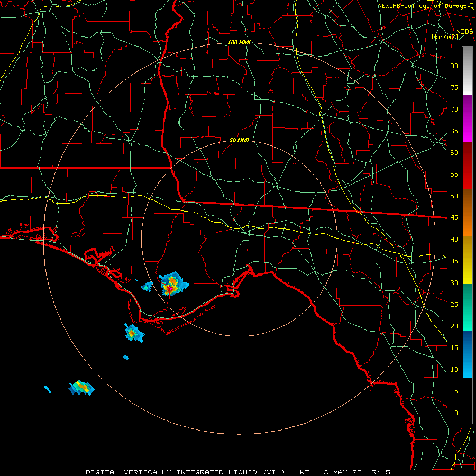Pick the black segment of the VIL color bar
The image size is (476, 476).
[467, 401]
